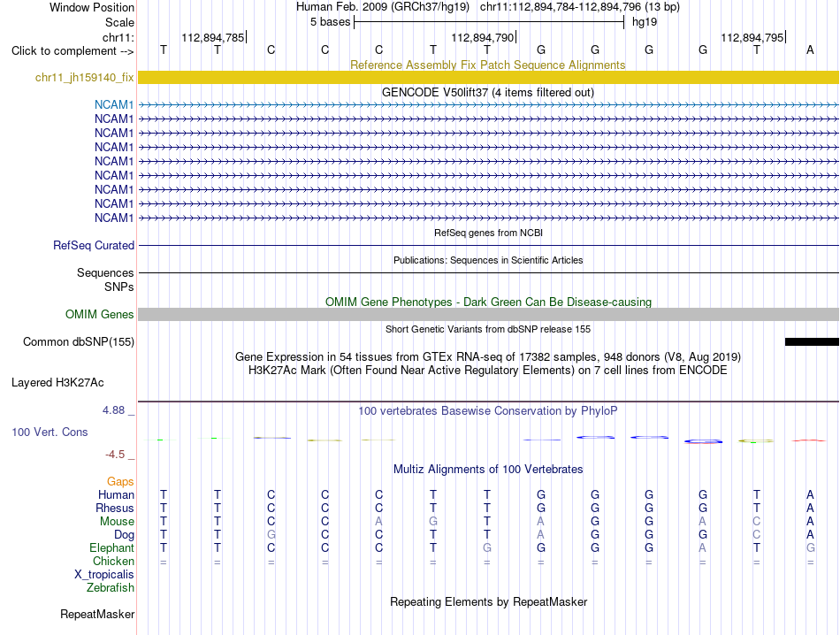Click the 4.88 PhyloP upper value
840x635 pixels.
pos(113,410)
